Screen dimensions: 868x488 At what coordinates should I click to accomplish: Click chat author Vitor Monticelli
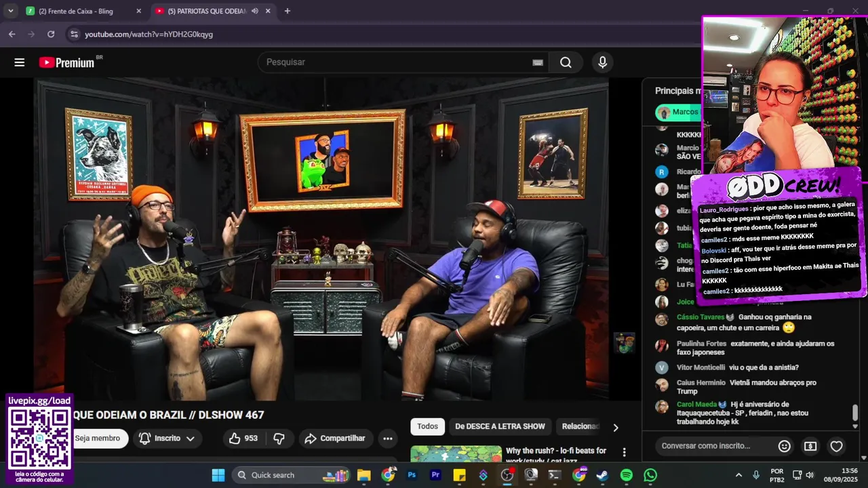pyautogui.click(x=701, y=367)
